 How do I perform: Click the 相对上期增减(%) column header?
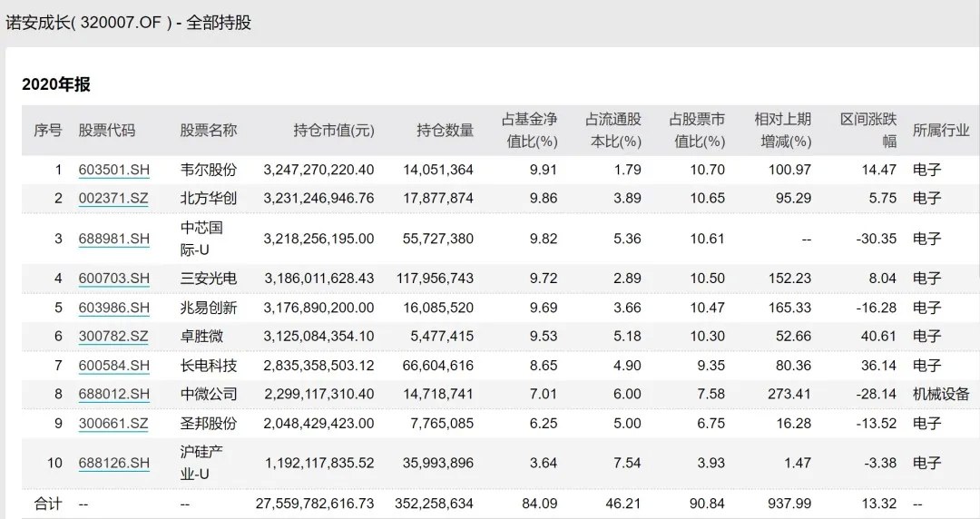(x=784, y=131)
